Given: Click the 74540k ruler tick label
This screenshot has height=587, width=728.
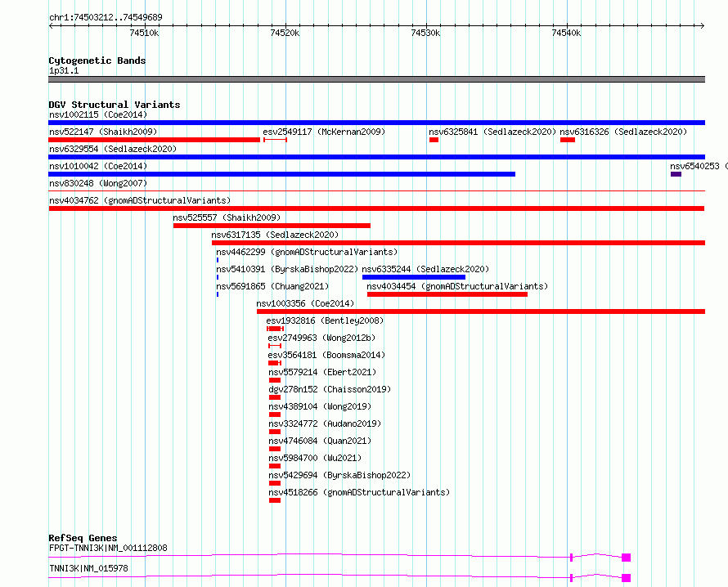Looking at the screenshot, I should click(566, 33).
